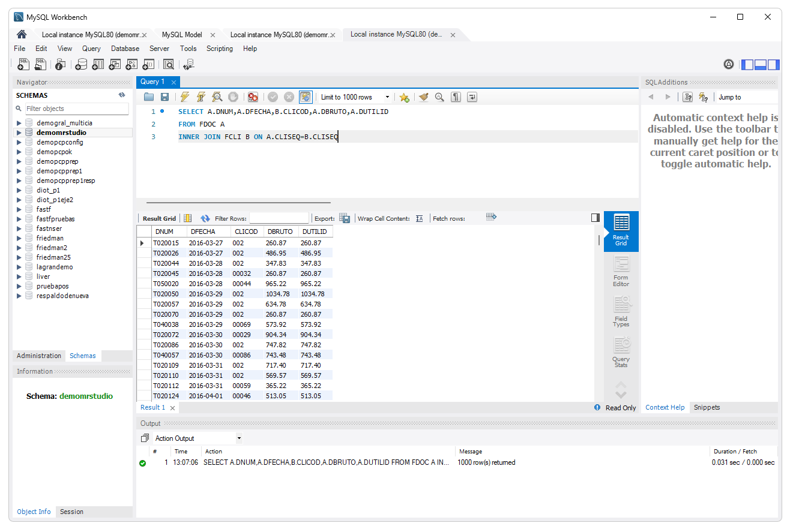Create a new stored procedure icon
The height and width of the screenshot is (532, 796).
(x=131, y=64)
